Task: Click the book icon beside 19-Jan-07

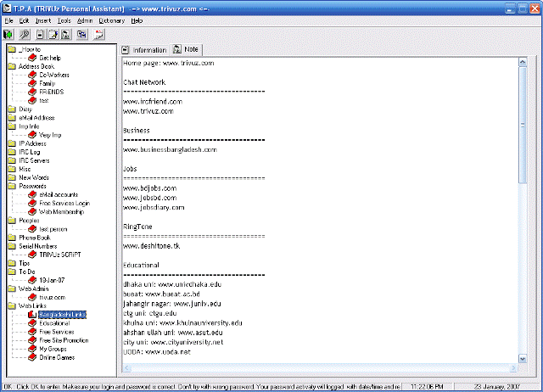Action: click(x=32, y=280)
